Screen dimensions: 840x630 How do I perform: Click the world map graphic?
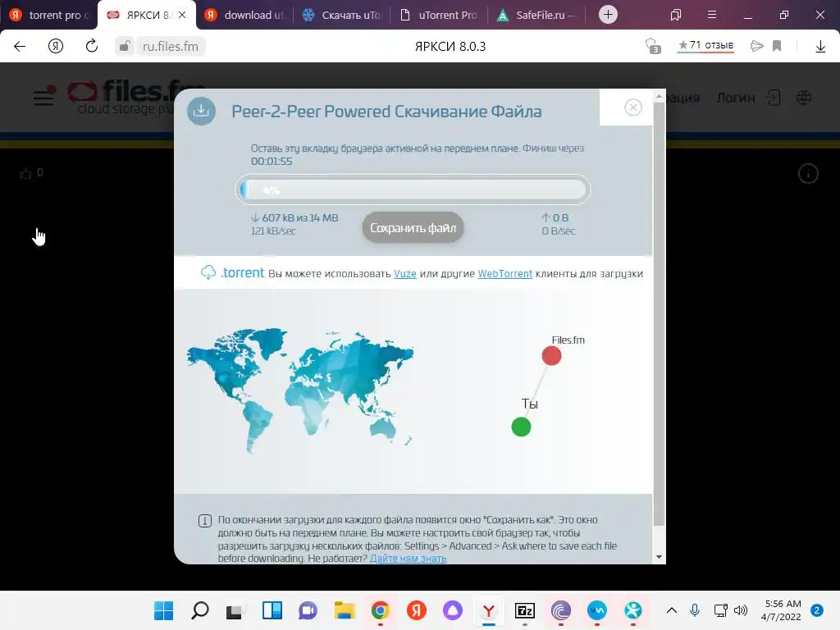(x=300, y=390)
